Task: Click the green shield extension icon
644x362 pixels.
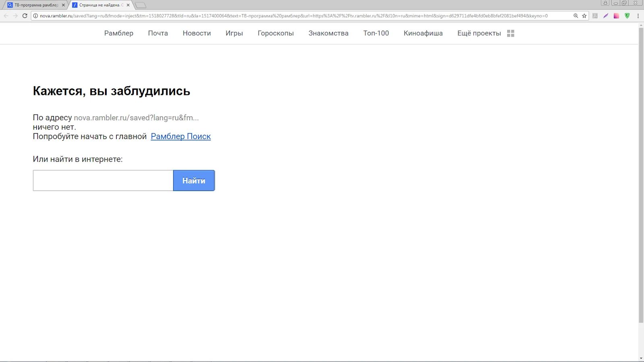Action: (x=627, y=16)
